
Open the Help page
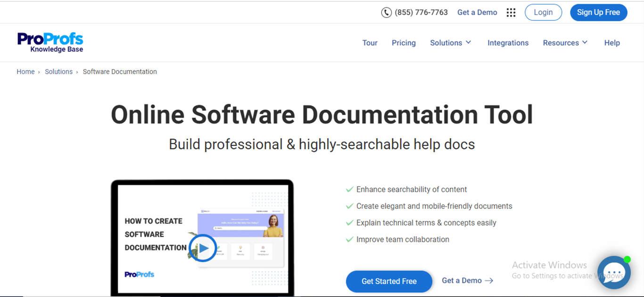click(612, 43)
